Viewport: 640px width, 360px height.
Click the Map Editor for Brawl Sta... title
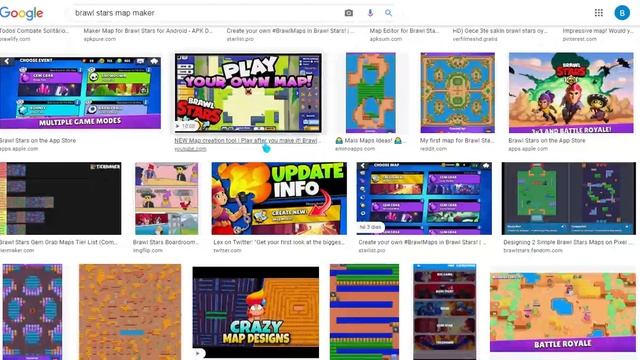[x=404, y=31]
